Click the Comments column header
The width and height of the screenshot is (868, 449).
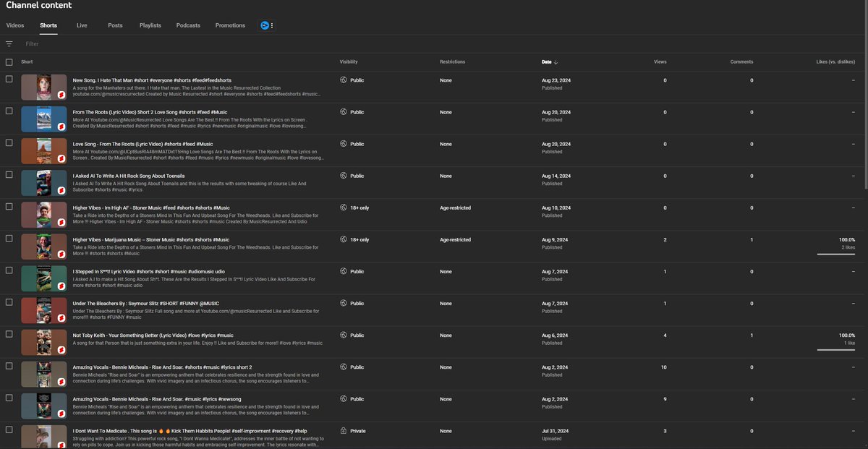[741, 62]
